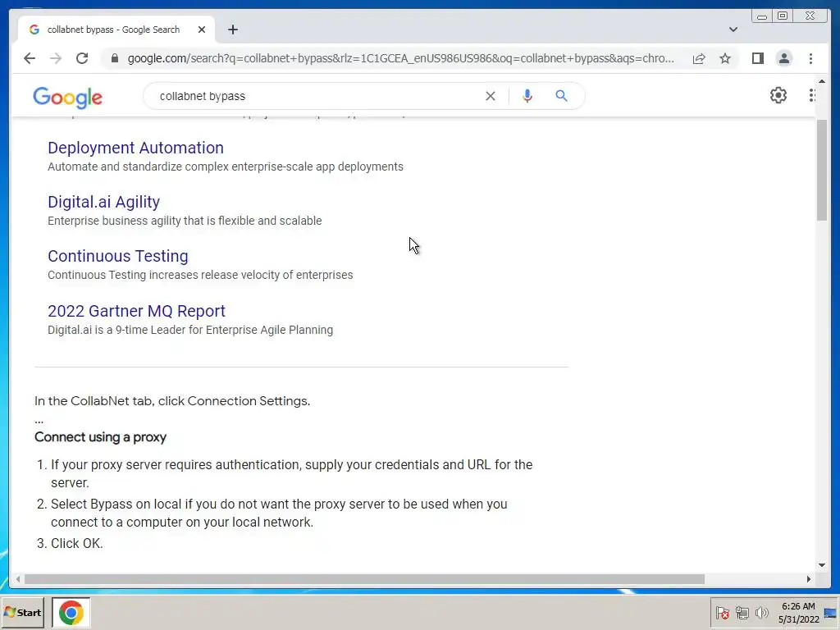840x630 pixels.
Task: Click 'In the CollabNet tab' snippet text
Action: click(172, 400)
